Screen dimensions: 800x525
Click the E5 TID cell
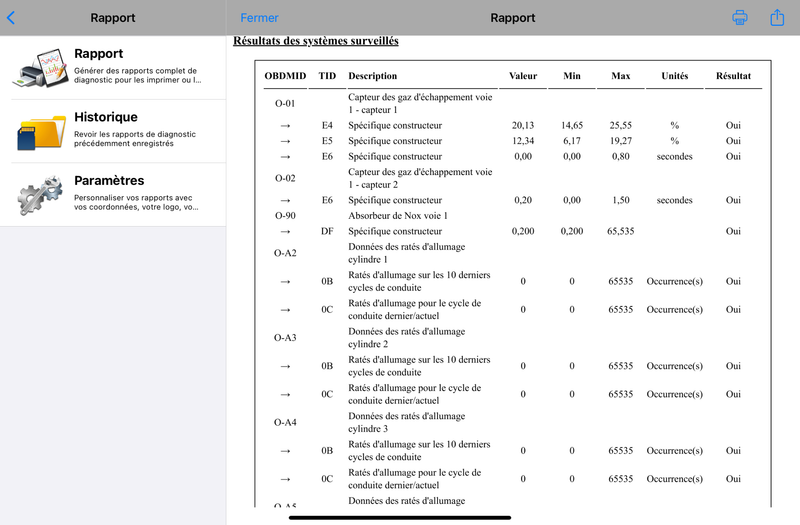(327, 141)
